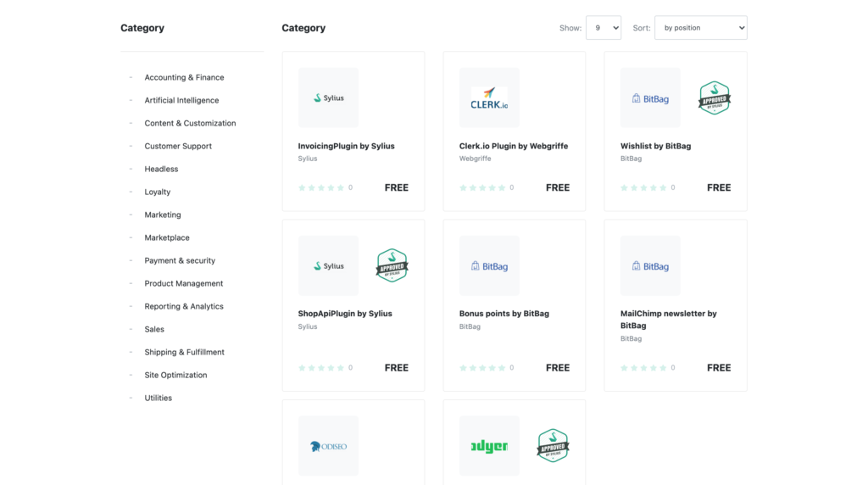Go to Customer Support category
This screenshot has height=485, width=868.
pos(178,146)
